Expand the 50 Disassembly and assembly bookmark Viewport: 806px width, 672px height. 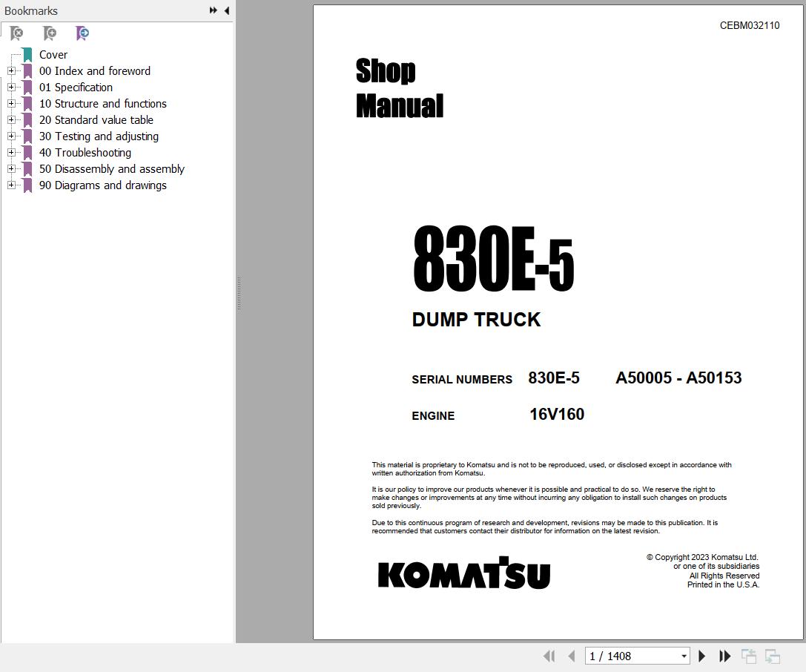tap(11, 168)
